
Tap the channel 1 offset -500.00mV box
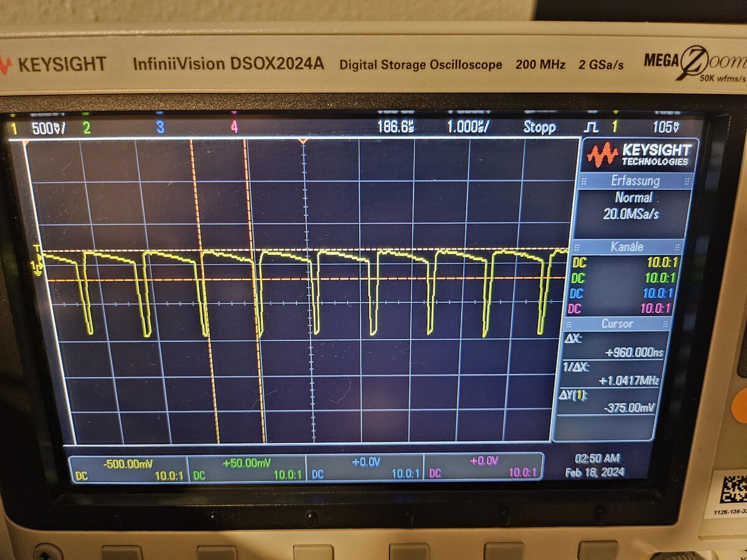[128, 469]
